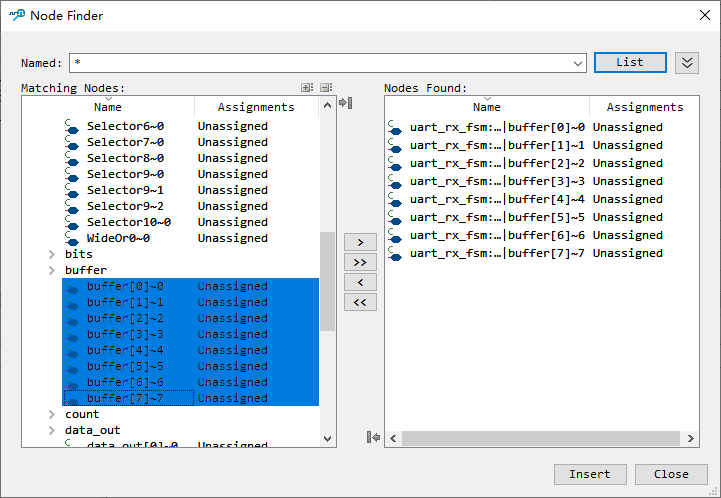
Task: Expand all Matching Nodes with plus icon
Action: [307, 87]
